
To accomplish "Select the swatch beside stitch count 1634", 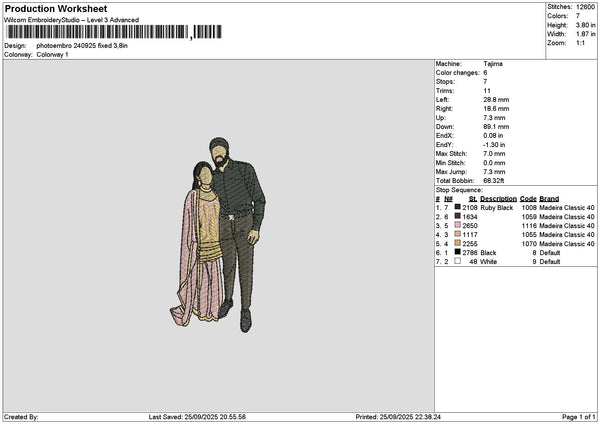I will [457, 216].
